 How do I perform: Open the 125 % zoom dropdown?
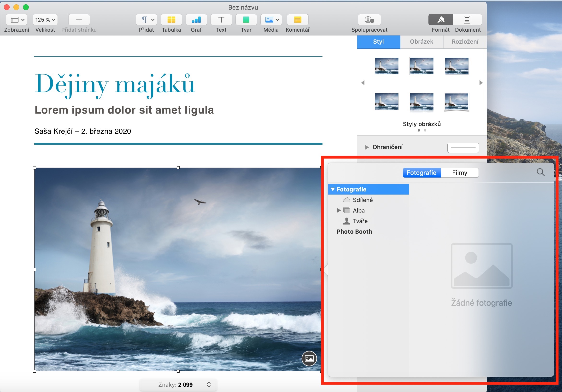coord(45,20)
